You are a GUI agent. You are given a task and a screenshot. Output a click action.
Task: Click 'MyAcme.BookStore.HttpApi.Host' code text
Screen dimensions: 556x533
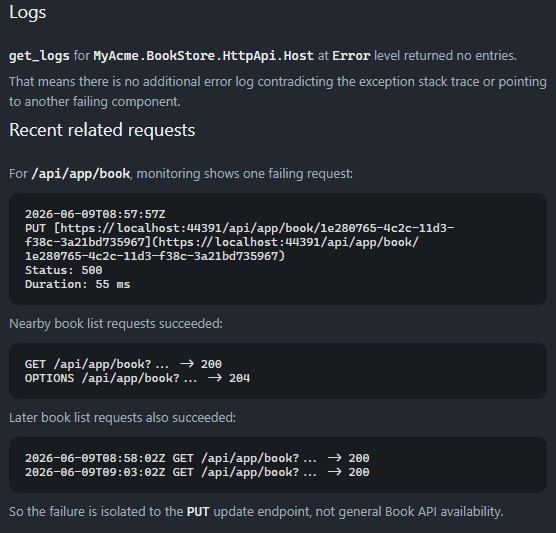[204, 56]
